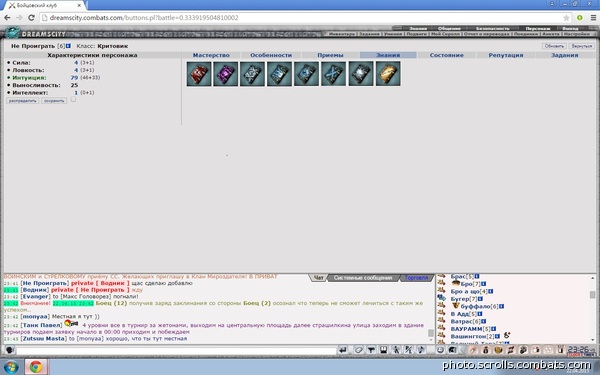600x375 pixels.
Task: Click the smiley icon left of chat input
Action: tap(10, 350)
